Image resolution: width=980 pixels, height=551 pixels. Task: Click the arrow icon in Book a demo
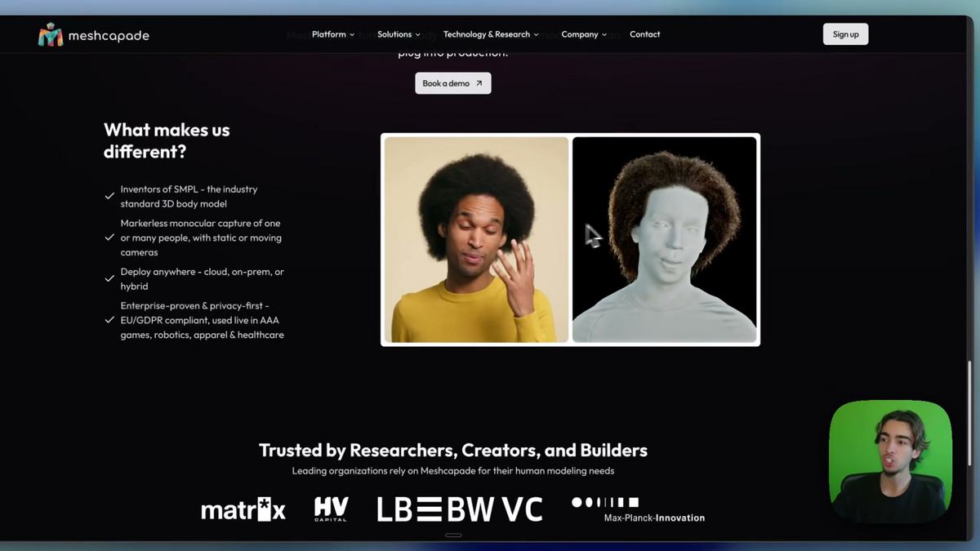tap(479, 83)
